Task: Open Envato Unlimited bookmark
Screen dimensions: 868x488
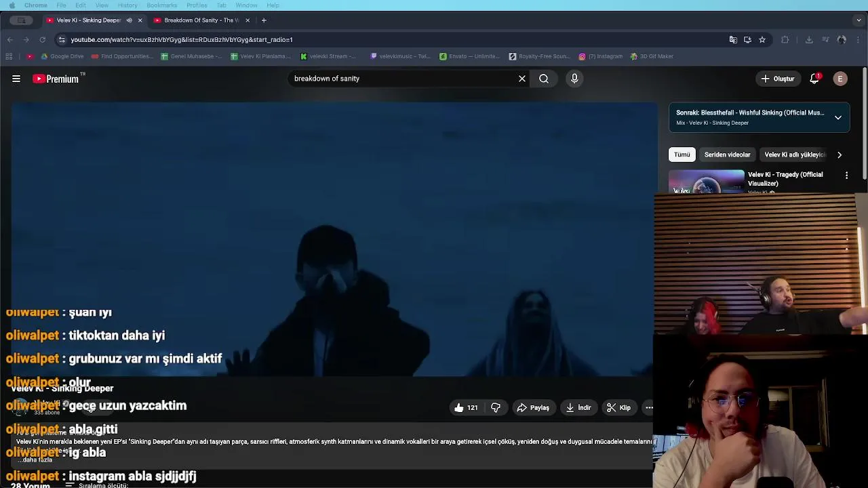Action: click(x=469, y=56)
